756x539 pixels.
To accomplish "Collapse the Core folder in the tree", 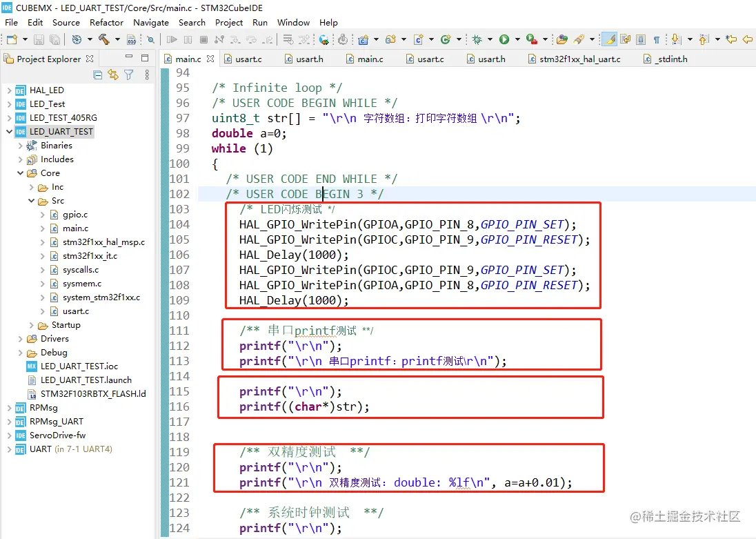I will pos(20,173).
